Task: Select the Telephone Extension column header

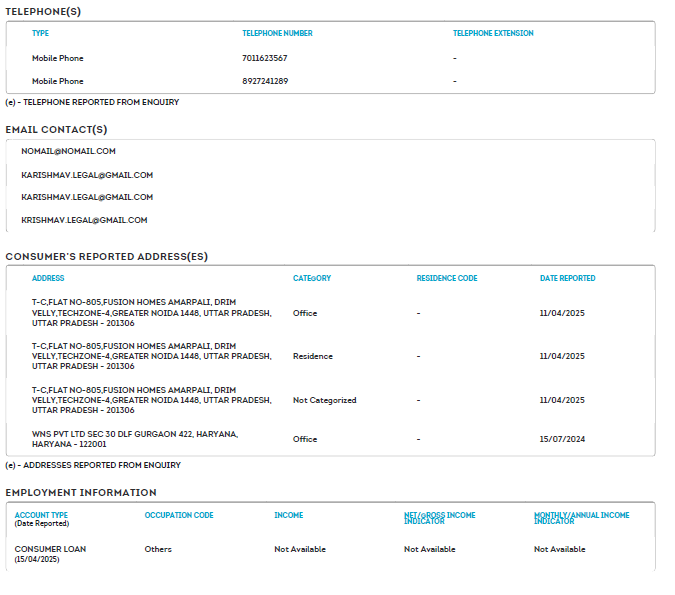Action: click(493, 33)
